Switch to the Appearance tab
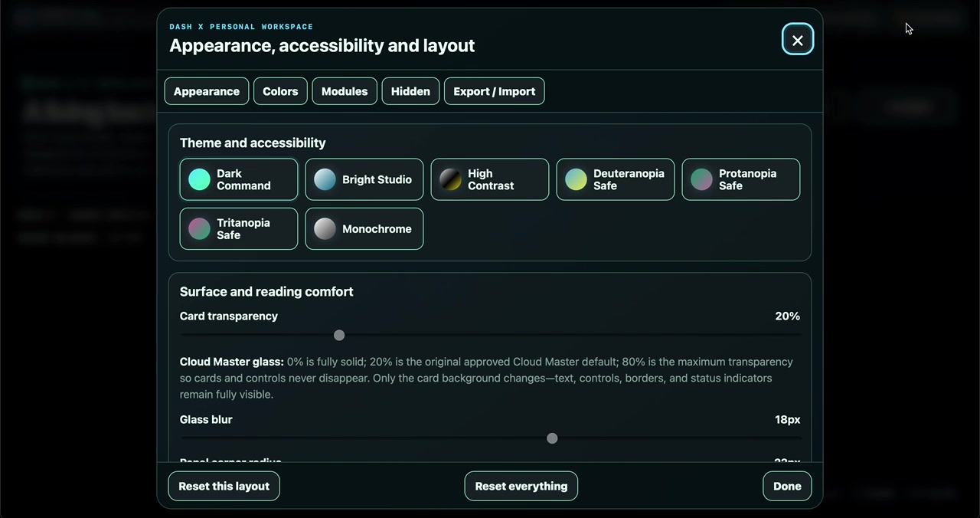Viewport: 980px width, 518px height. (x=207, y=91)
